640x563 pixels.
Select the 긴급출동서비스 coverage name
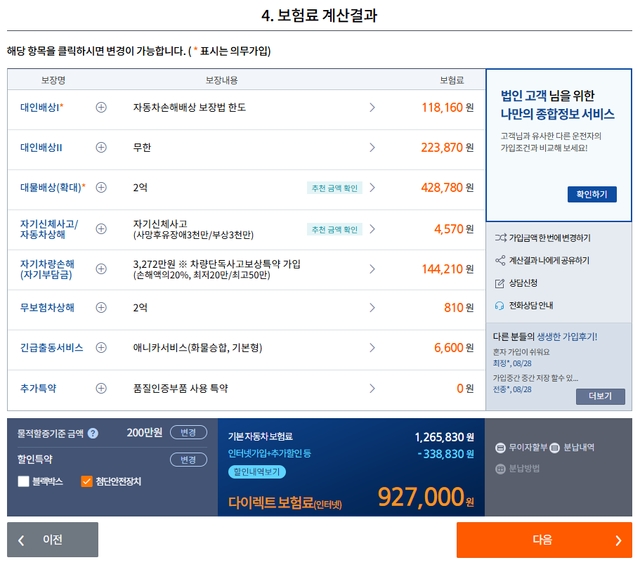click(x=51, y=347)
